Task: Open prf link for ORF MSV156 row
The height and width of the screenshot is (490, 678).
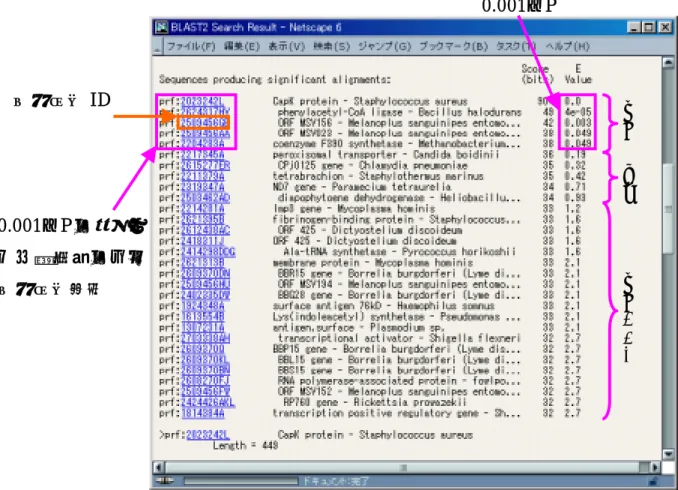Action: click(204, 123)
